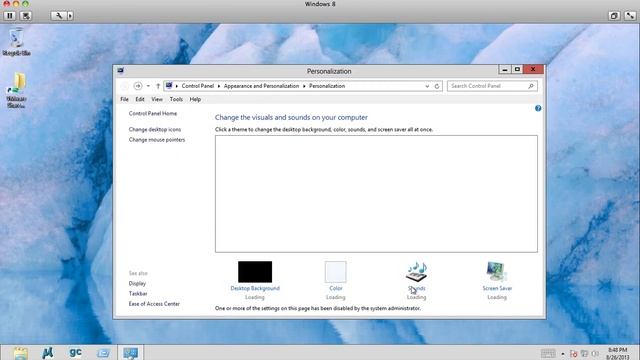The height and width of the screenshot is (360, 640).
Task: Enter full screen with top-right arrows icon
Action: (x=630, y=16)
